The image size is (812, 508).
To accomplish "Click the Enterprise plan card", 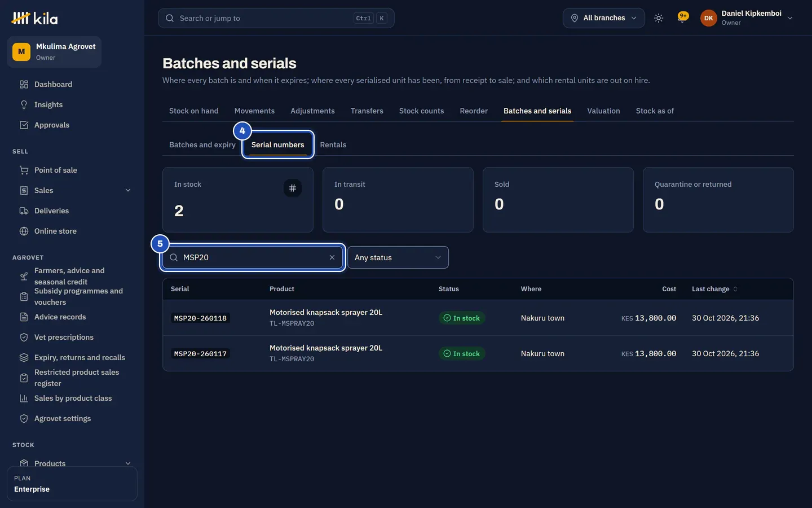I will pos(72,484).
